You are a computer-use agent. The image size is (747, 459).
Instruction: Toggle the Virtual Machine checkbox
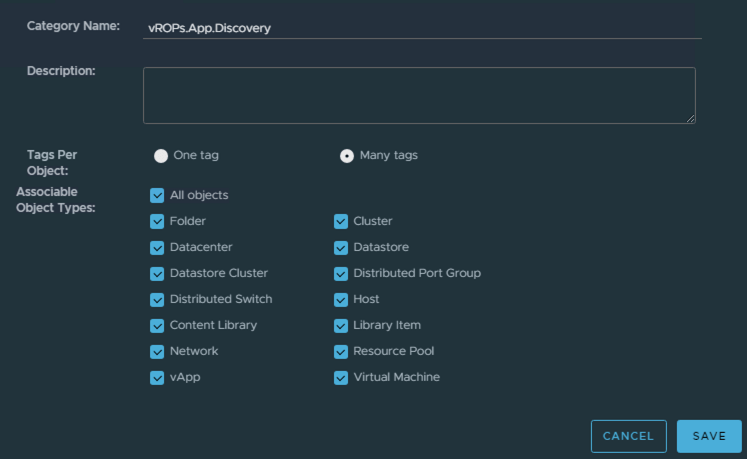click(341, 377)
